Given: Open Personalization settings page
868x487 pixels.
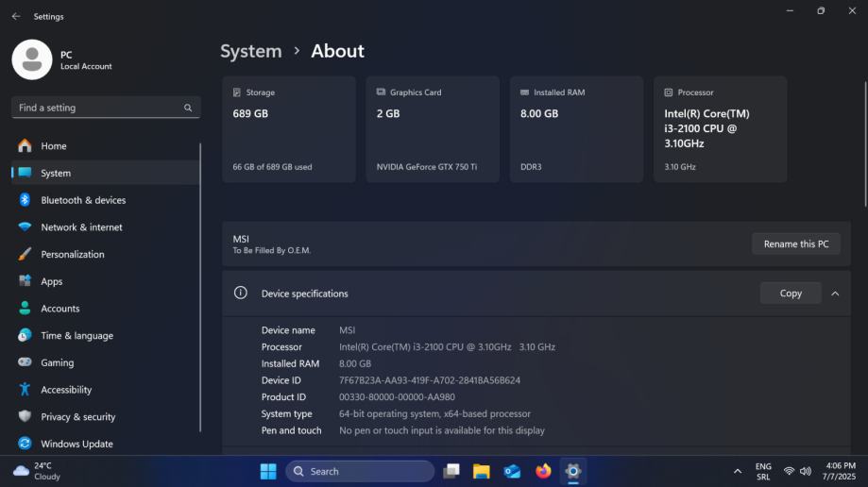Looking at the screenshot, I should pos(73,255).
